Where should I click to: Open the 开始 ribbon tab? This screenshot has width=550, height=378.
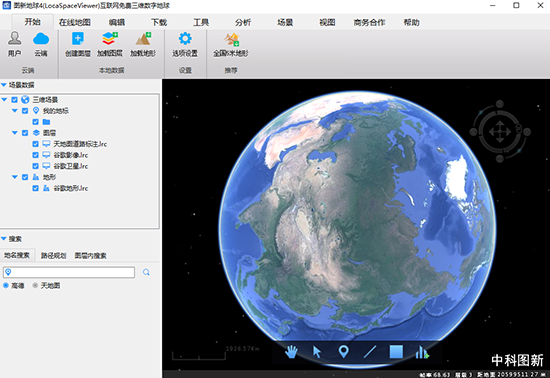(33, 22)
